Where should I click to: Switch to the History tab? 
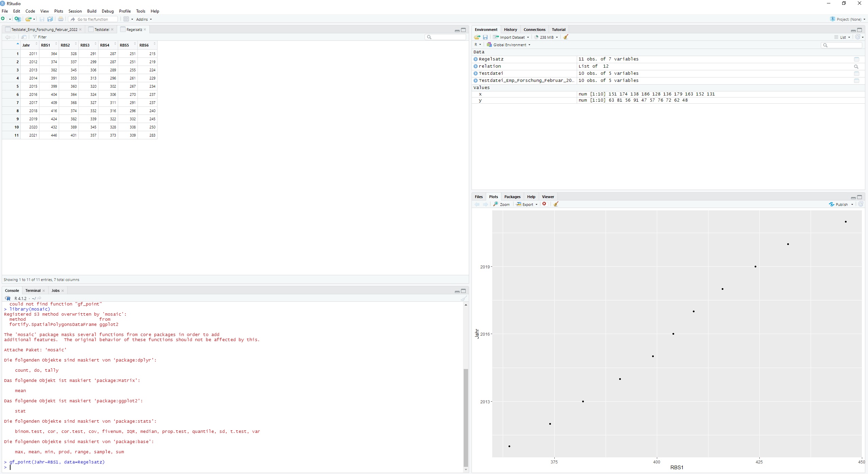pos(510,30)
